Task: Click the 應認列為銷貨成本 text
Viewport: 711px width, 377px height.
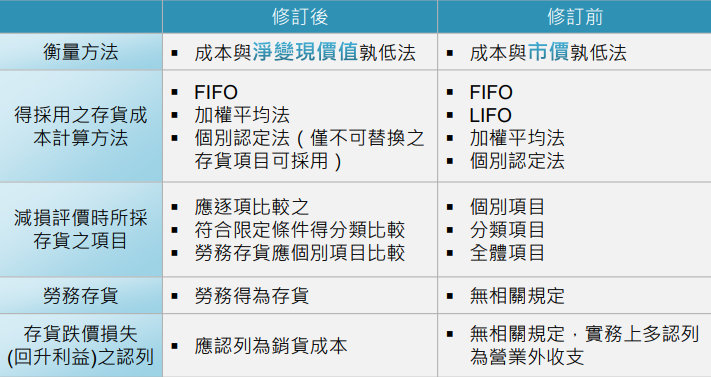Action: point(271,346)
